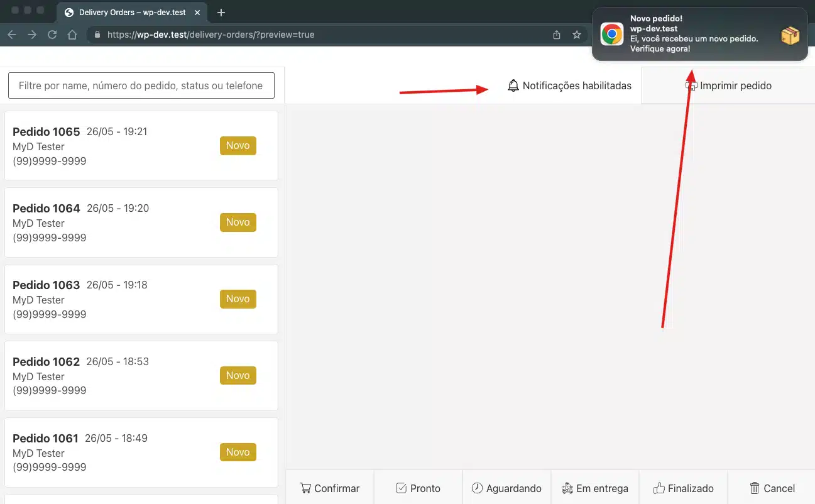Screen dimensions: 815x504
Task: Open a new browser tab
Action: [x=221, y=13]
